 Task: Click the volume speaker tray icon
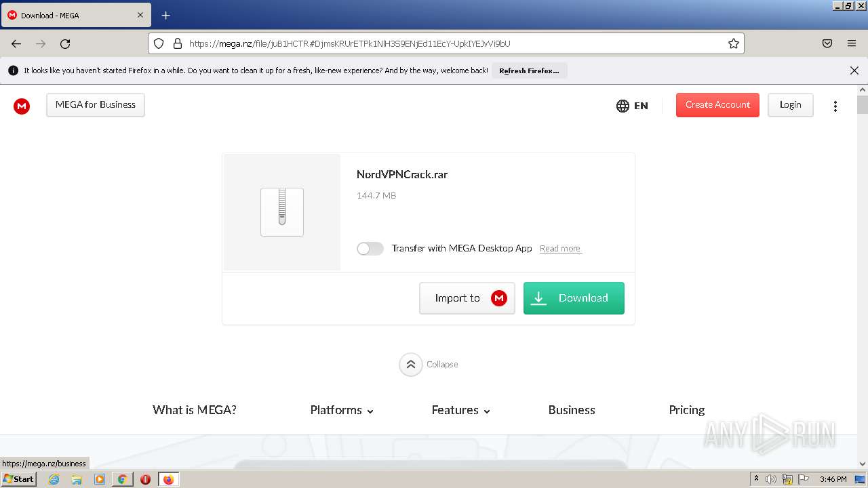[x=771, y=479]
